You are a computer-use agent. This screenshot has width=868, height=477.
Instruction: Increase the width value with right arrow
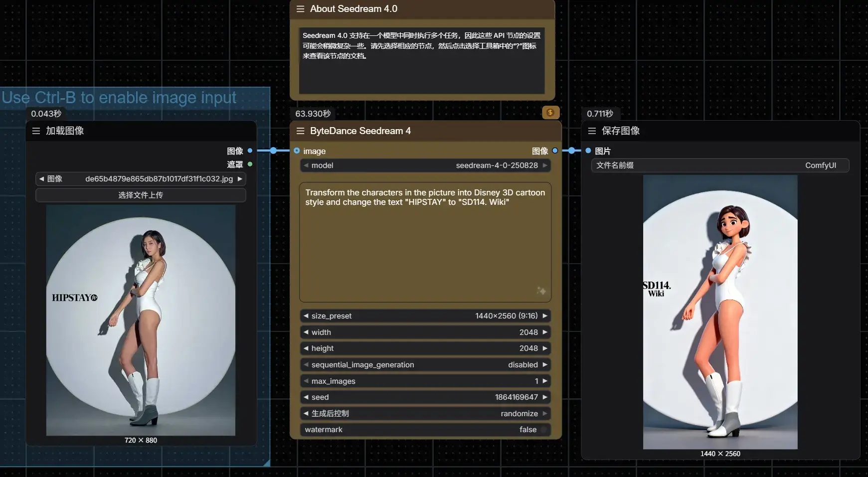[x=545, y=332]
